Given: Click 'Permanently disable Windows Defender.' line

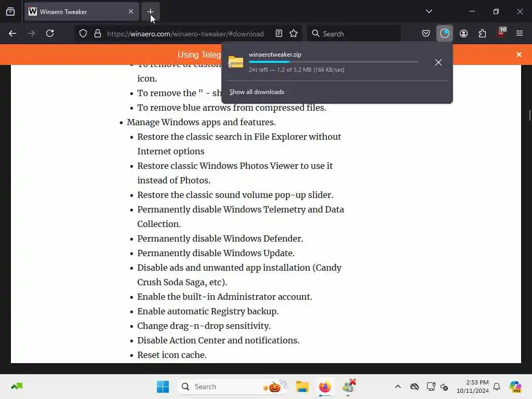Looking at the screenshot, I should tap(220, 238).
